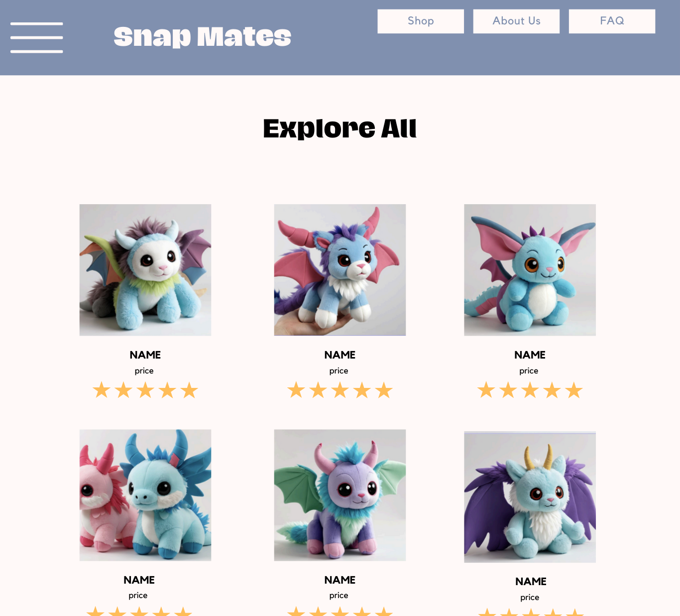Click the fifth star under the first product
Screen dimensions: 680x616
(189, 390)
